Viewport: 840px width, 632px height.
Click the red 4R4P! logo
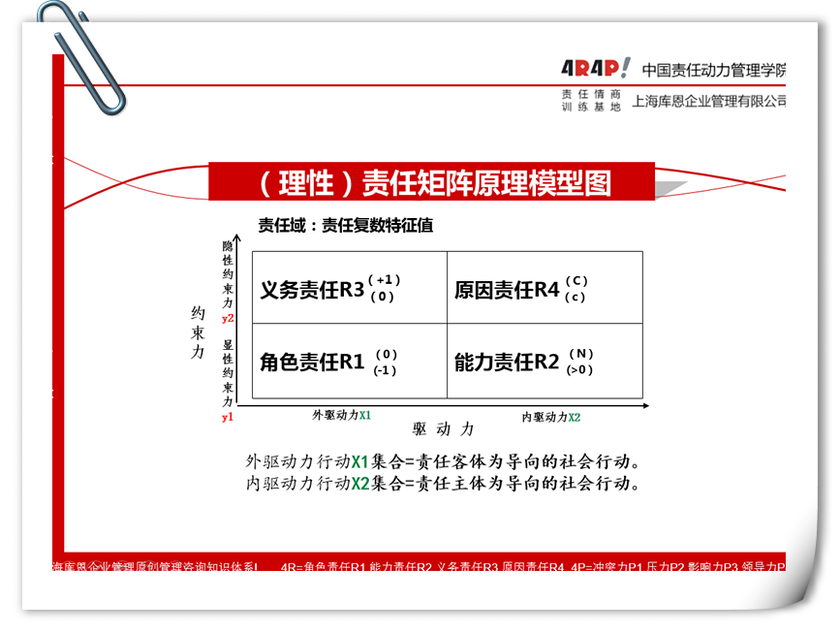pyautogui.click(x=595, y=68)
